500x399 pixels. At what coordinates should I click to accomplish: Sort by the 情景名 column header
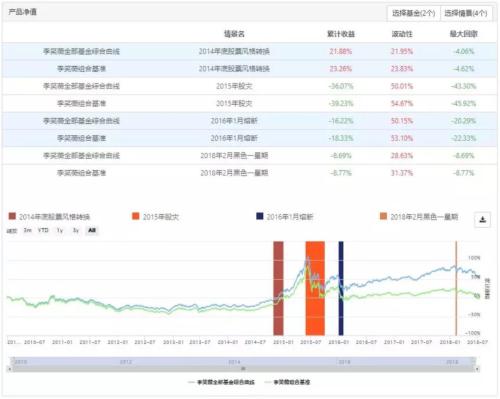coord(234,34)
